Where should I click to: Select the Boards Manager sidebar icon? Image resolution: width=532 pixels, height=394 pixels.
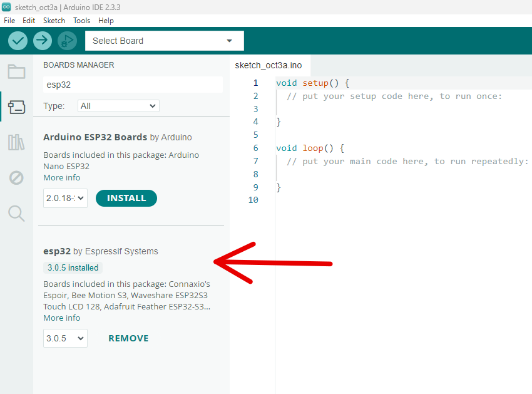coord(16,107)
